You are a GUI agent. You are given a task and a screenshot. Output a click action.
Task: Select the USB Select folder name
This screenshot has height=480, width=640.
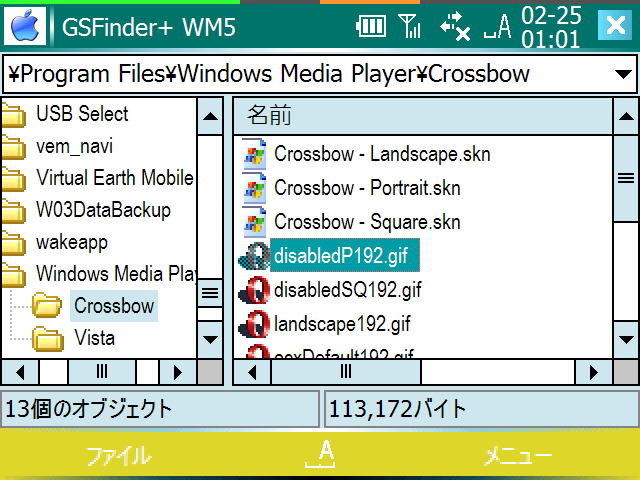82,113
